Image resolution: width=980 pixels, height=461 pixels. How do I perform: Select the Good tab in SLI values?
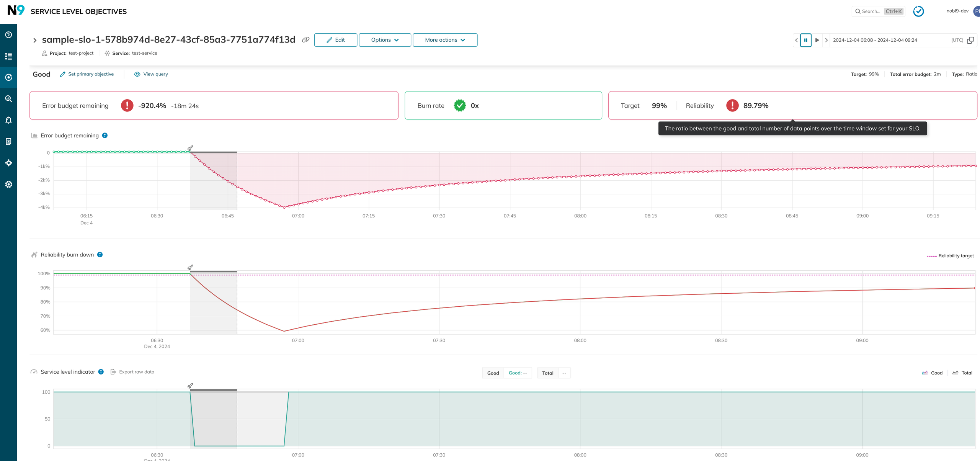[x=493, y=373]
